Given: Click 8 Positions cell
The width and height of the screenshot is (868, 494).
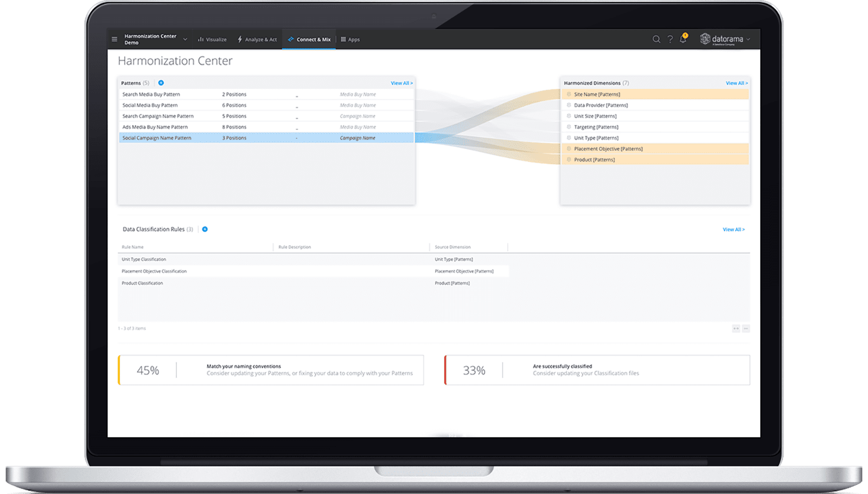Looking at the screenshot, I should pos(234,127).
